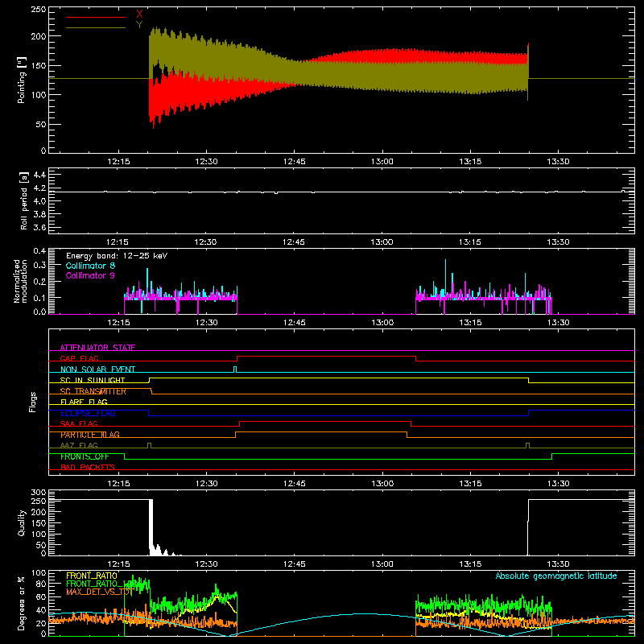The image size is (644, 644).
Task: Click 12:30 tick under the modulation panel
Action: 206,323
